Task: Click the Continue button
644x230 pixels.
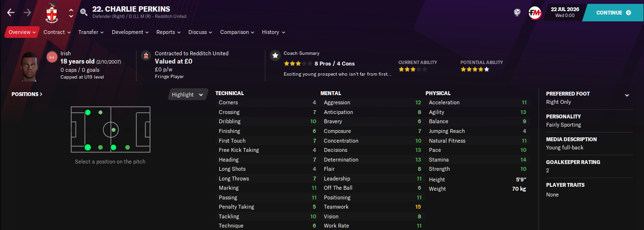Action: click(613, 13)
